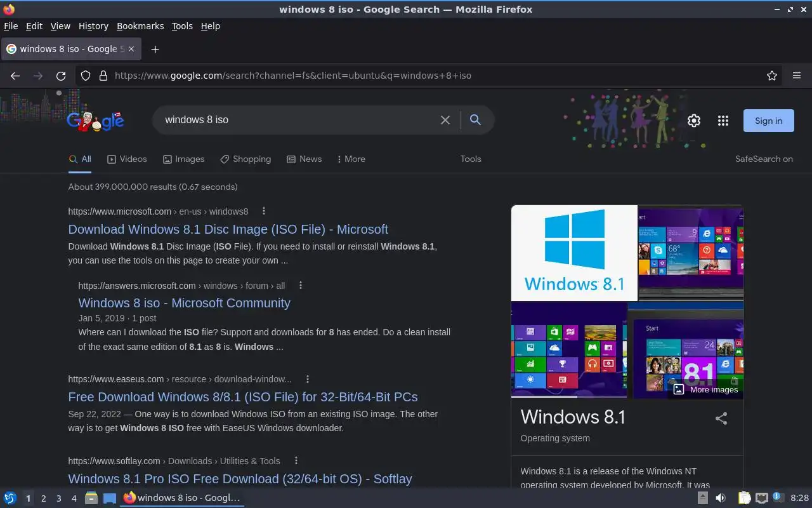Bookmark this page with the star icon

pyautogui.click(x=772, y=76)
